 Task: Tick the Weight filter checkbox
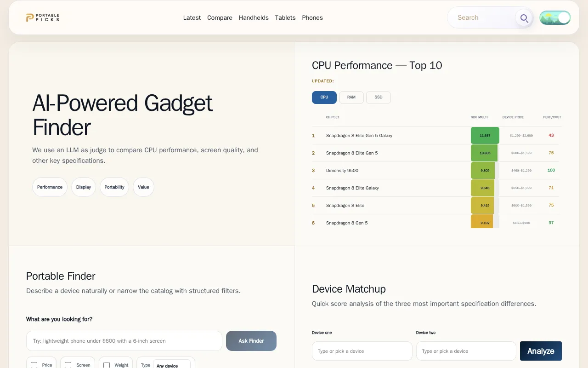107,365
